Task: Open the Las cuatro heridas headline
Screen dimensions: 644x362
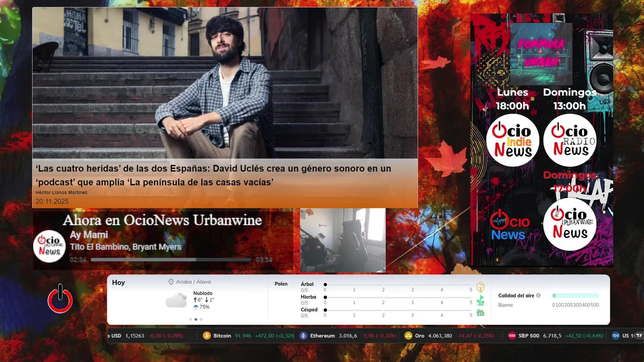Action: point(213,175)
